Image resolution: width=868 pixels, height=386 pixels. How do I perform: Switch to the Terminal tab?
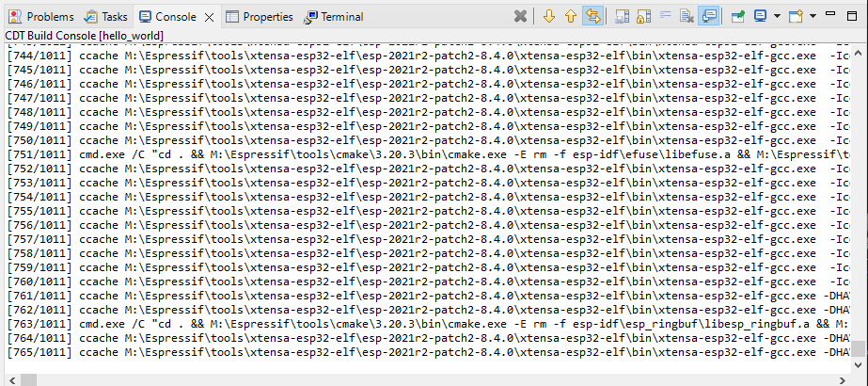tap(333, 17)
